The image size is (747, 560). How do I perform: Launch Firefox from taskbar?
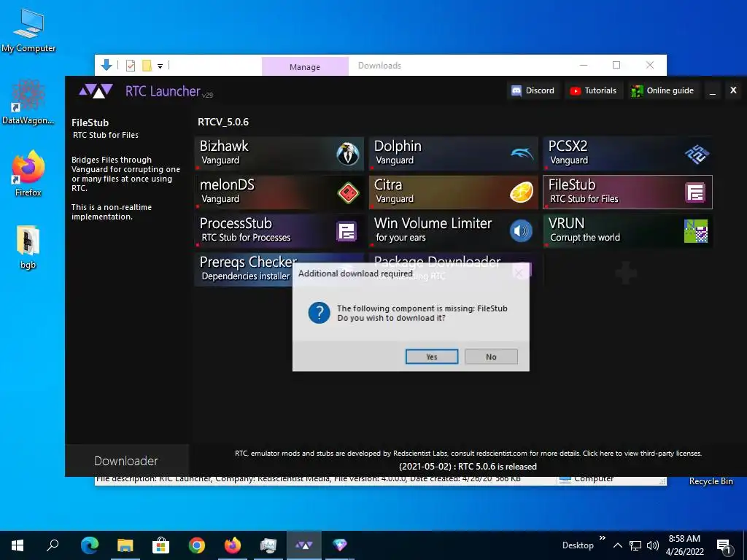(233, 545)
